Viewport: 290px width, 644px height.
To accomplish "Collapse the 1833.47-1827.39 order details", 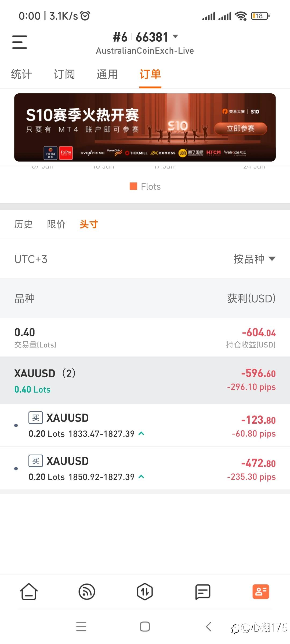I will click(x=141, y=433).
